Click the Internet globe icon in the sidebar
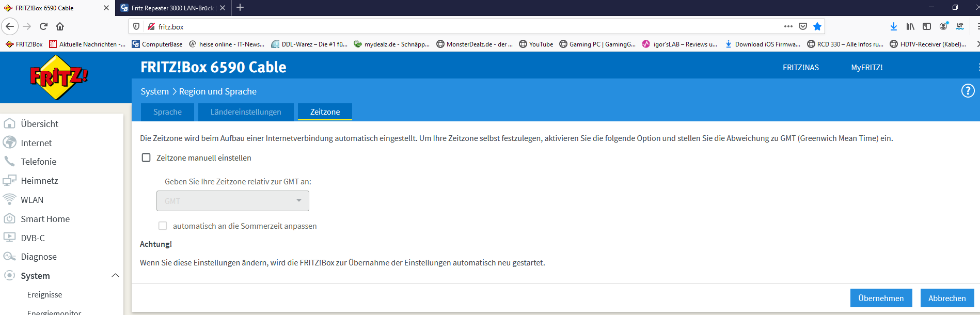980x315 pixels. pos(9,143)
